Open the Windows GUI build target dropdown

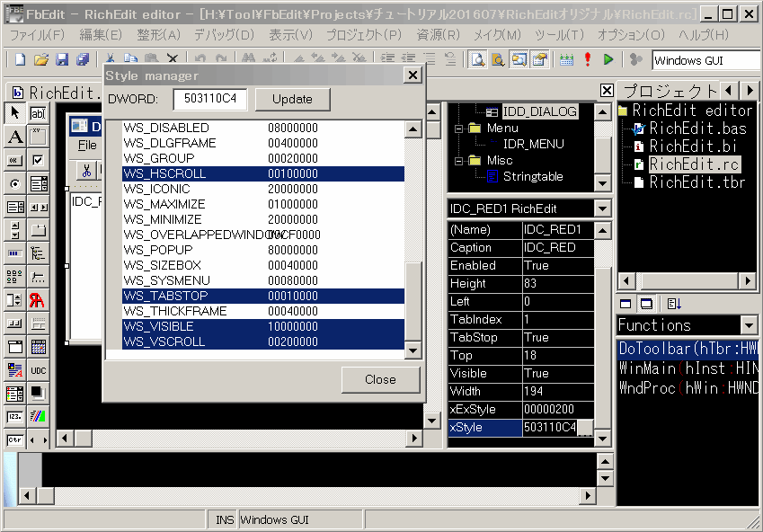[x=705, y=60]
